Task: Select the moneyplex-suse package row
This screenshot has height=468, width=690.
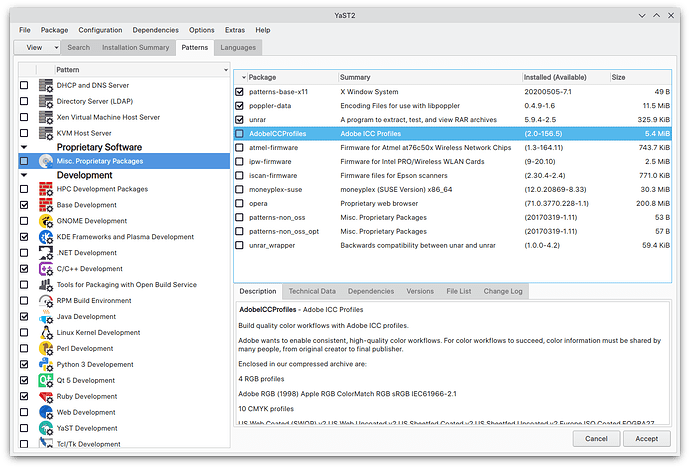Action: [452, 190]
